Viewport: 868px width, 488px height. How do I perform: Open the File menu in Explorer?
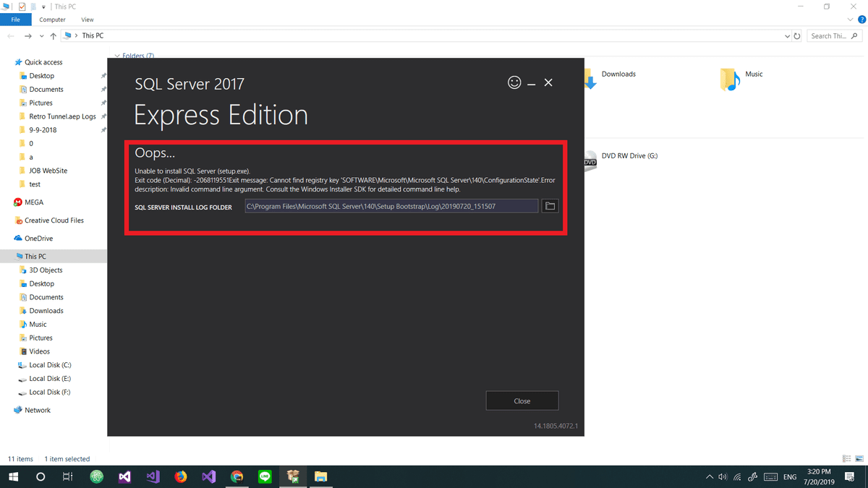(x=15, y=20)
